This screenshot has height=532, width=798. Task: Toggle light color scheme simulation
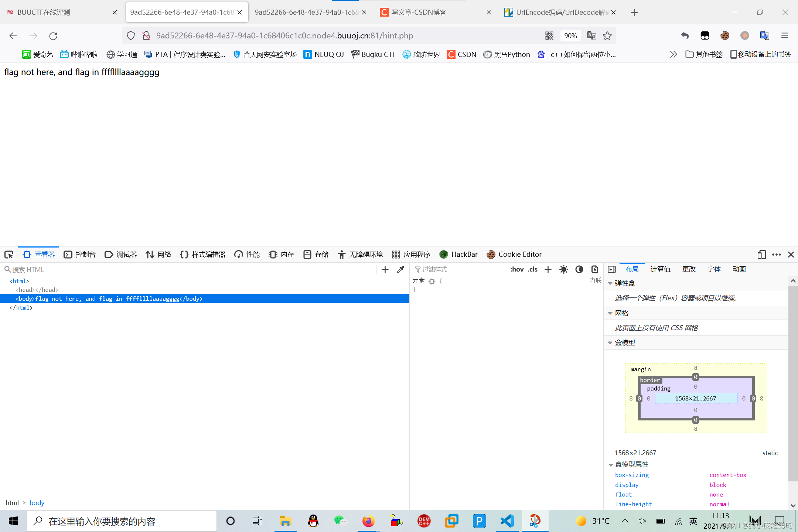563,270
